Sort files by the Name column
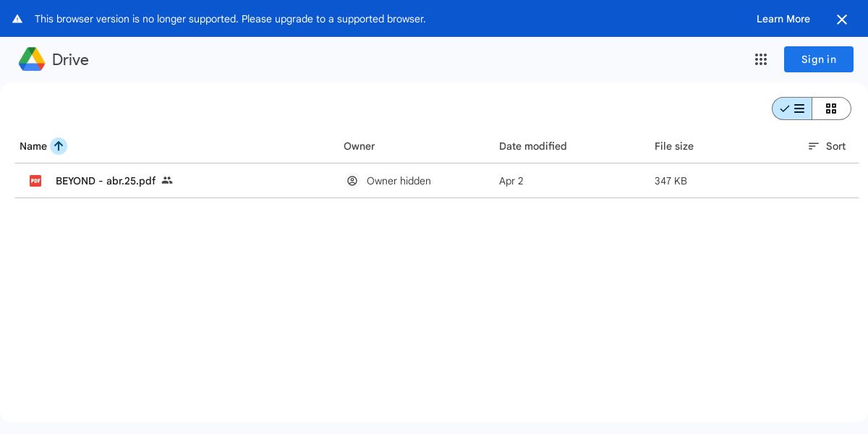This screenshot has height=434, width=868. tap(33, 146)
